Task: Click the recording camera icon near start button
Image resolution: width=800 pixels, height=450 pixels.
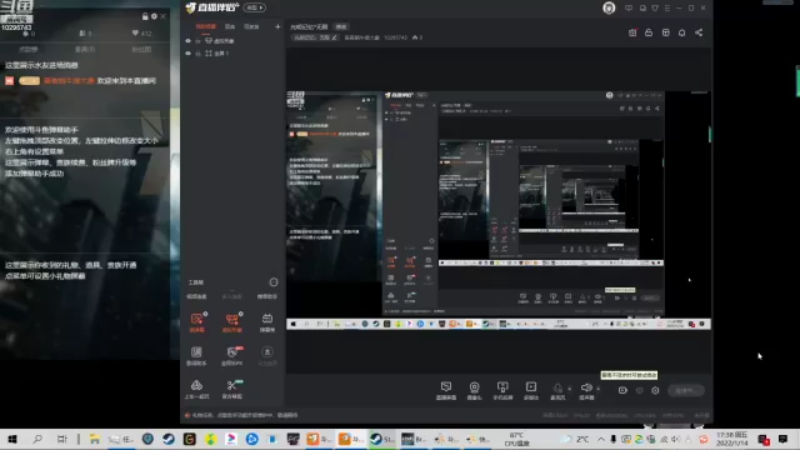Action: (x=623, y=390)
